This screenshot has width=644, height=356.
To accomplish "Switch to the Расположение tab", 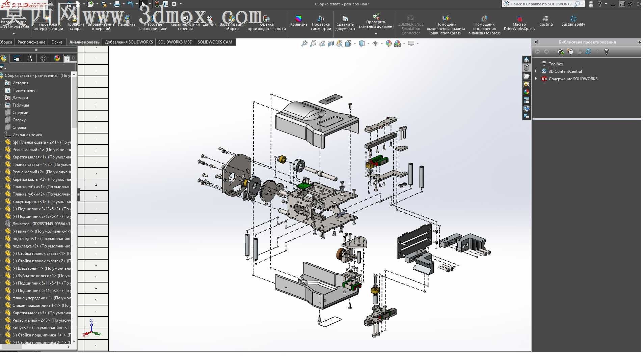I will 31,42.
